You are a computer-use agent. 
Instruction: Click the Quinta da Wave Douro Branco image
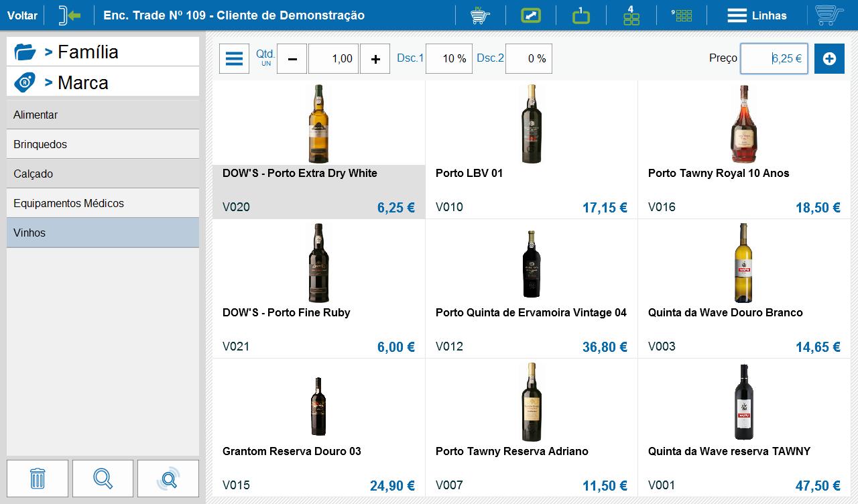click(x=743, y=263)
